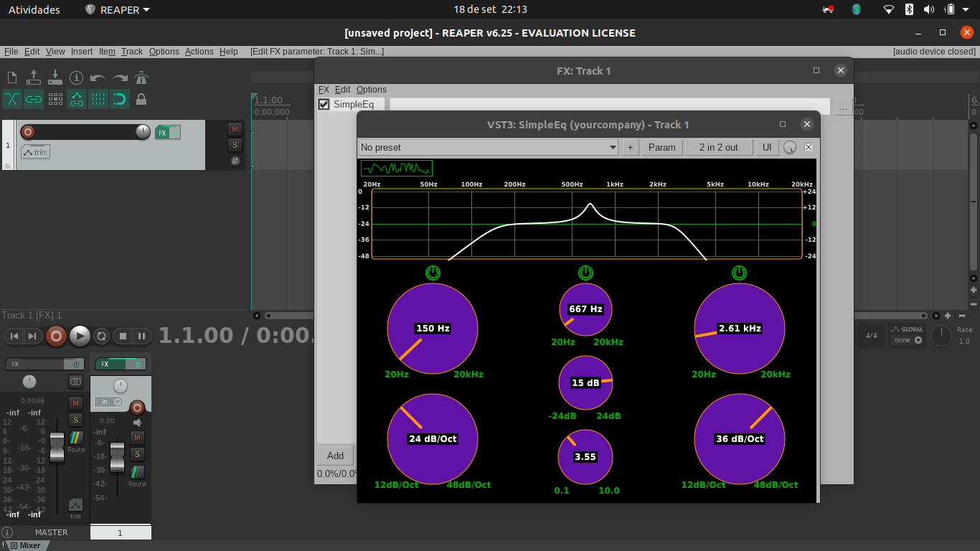Screen dimensions: 980x551
Task: Click the Open project upload-arrow icon
Action: click(x=34, y=77)
